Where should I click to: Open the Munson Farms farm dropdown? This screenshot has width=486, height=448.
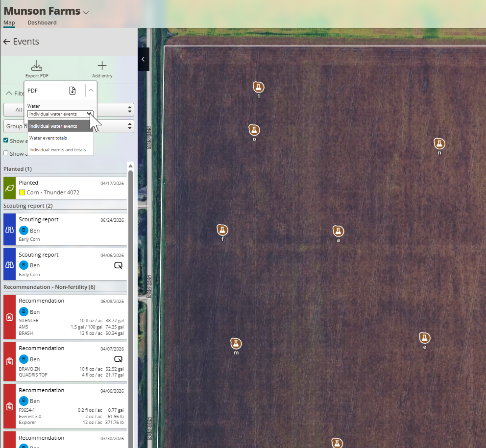click(x=86, y=12)
